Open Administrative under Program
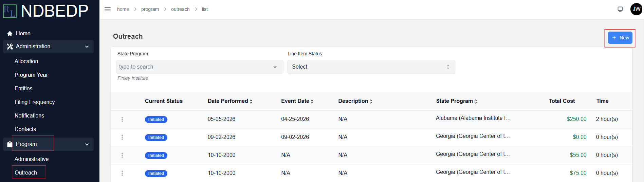 pos(32,159)
